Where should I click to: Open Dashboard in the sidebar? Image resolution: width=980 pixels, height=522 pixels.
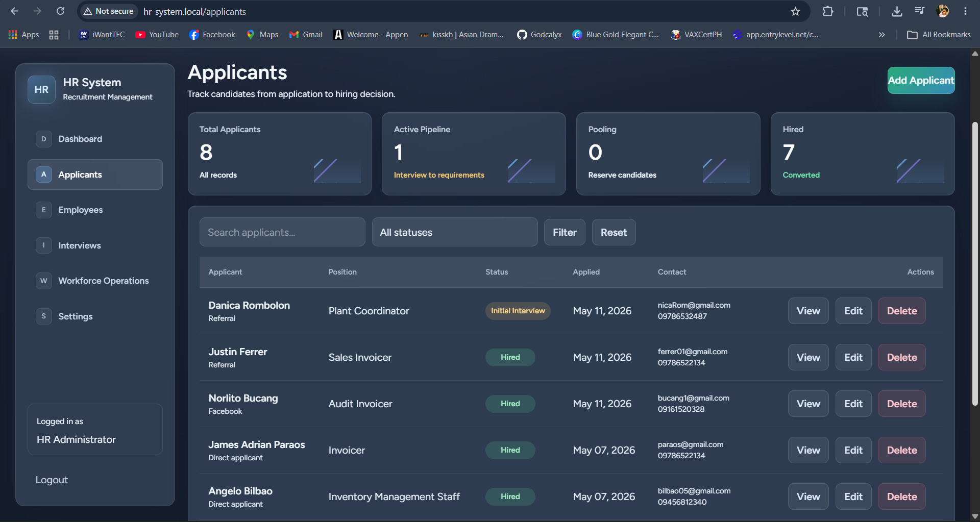(x=95, y=139)
